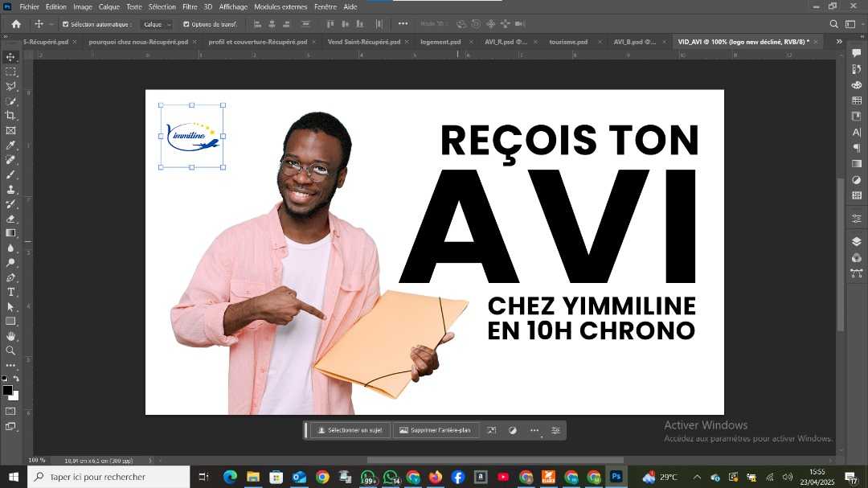Click the Search icon in options bar
Image resolution: width=868 pixels, height=488 pixels.
833,24
